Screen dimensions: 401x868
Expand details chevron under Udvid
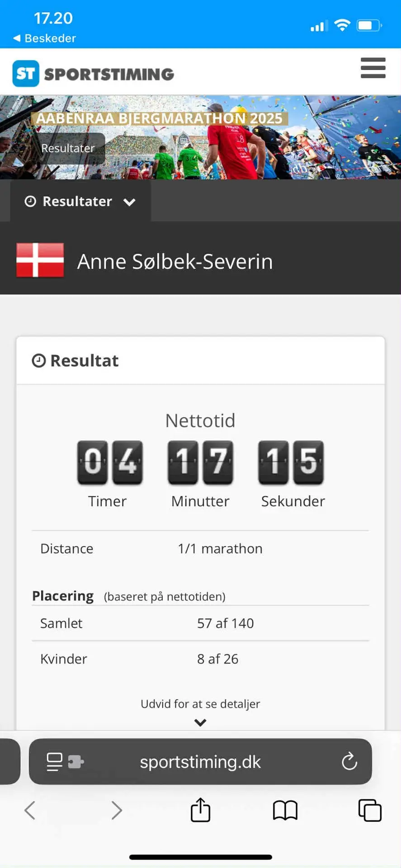[200, 722]
